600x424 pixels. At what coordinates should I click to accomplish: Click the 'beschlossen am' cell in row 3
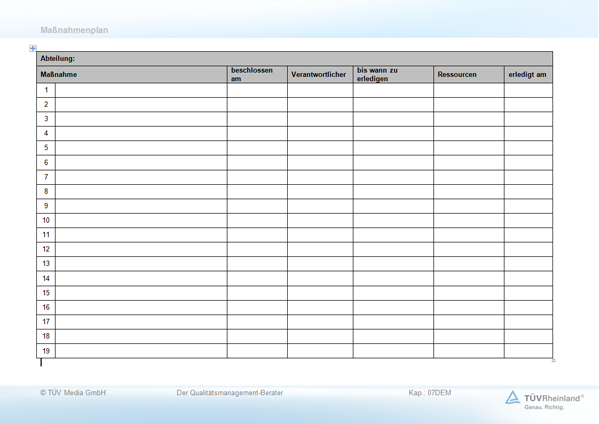256,119
